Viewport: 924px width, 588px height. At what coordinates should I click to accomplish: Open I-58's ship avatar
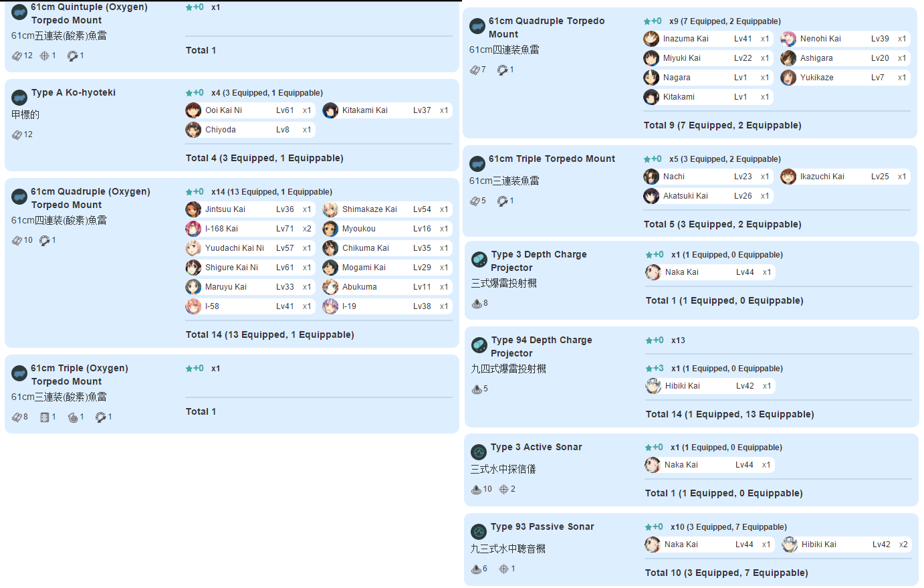tap(193, 306)
